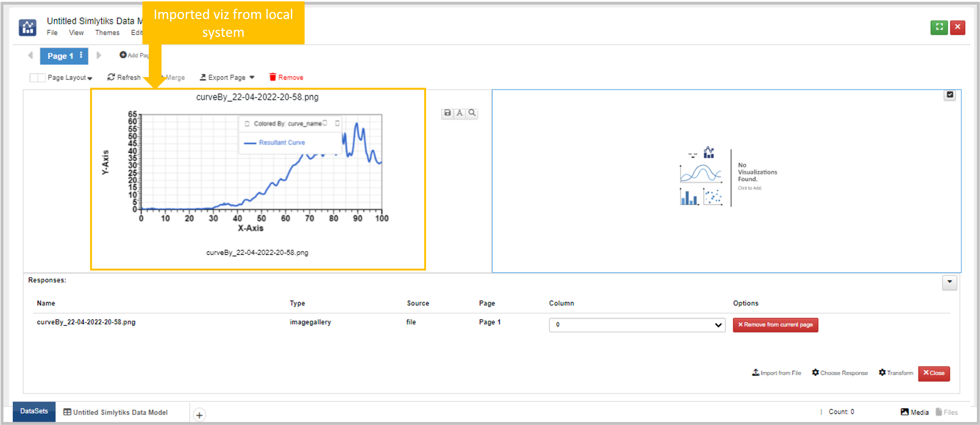Click the page layout preview box

37,78
